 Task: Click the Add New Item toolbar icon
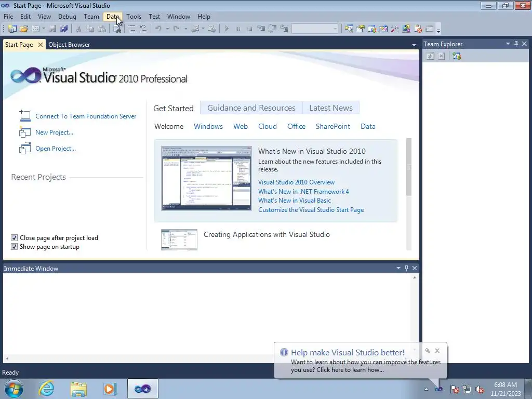click(x=35, y=29)
